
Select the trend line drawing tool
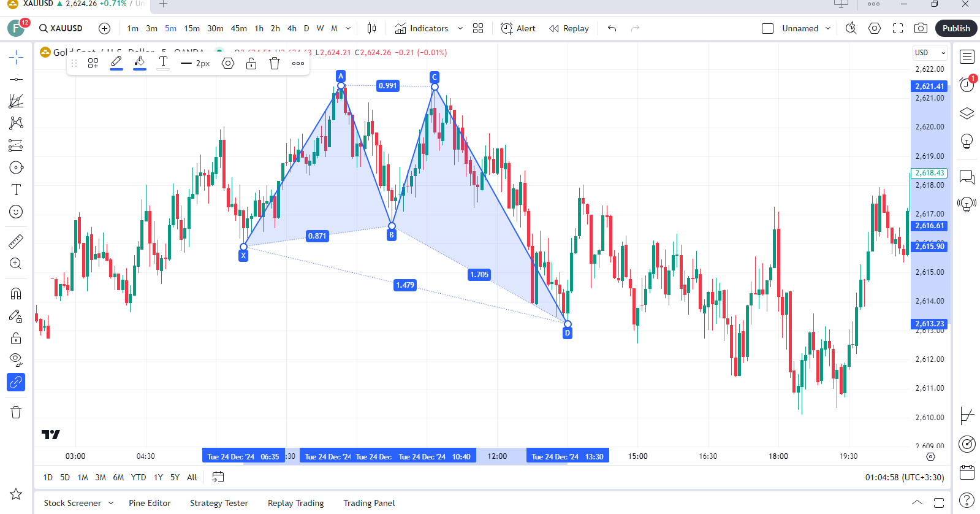[16, 79]
